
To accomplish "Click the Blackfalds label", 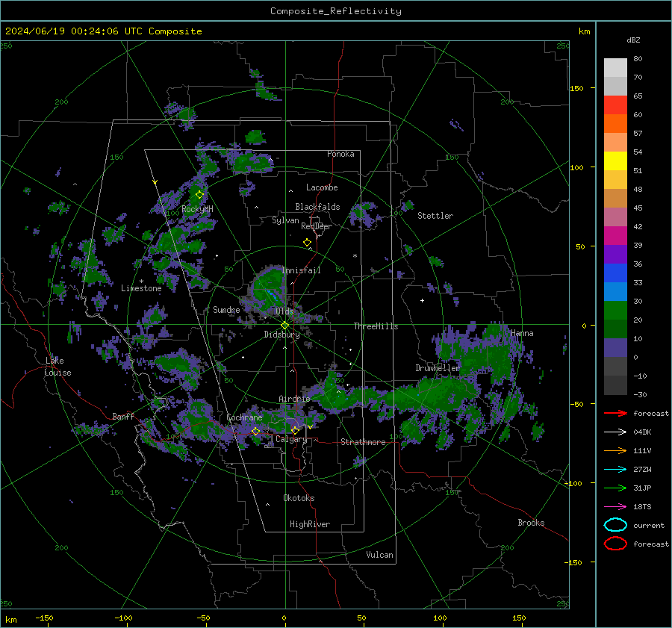I will point(317,207).
